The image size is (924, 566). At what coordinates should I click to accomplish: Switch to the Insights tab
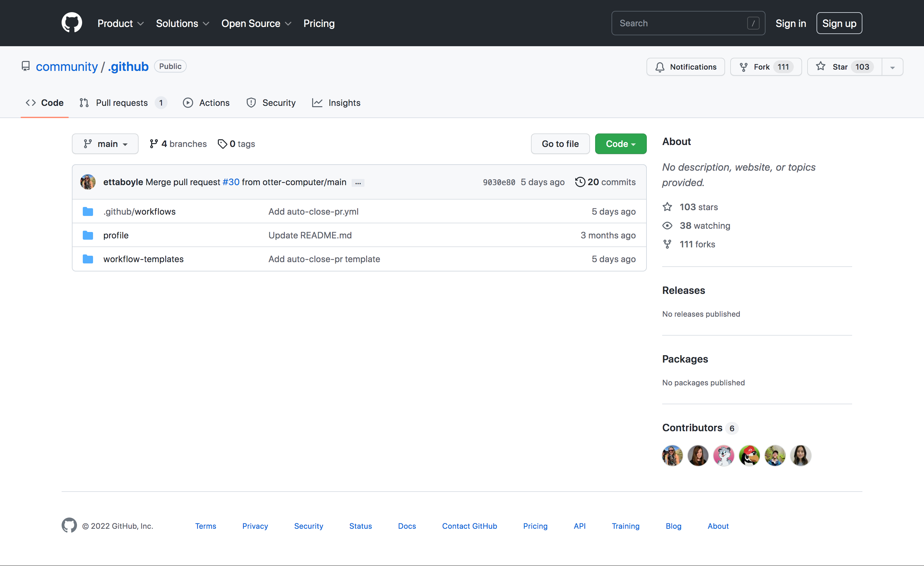(336, 103)
